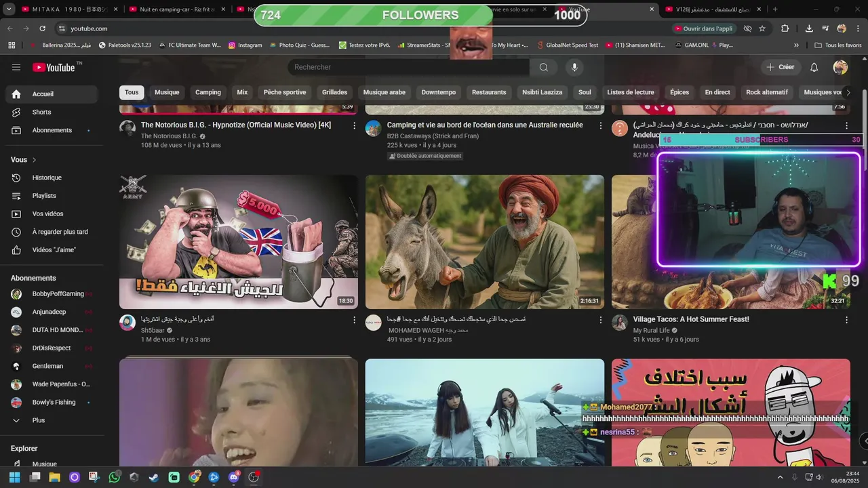Screen dimensions: 868x488
Task: Open Vos vidéos in the sidebar
Action: (52, 213)
